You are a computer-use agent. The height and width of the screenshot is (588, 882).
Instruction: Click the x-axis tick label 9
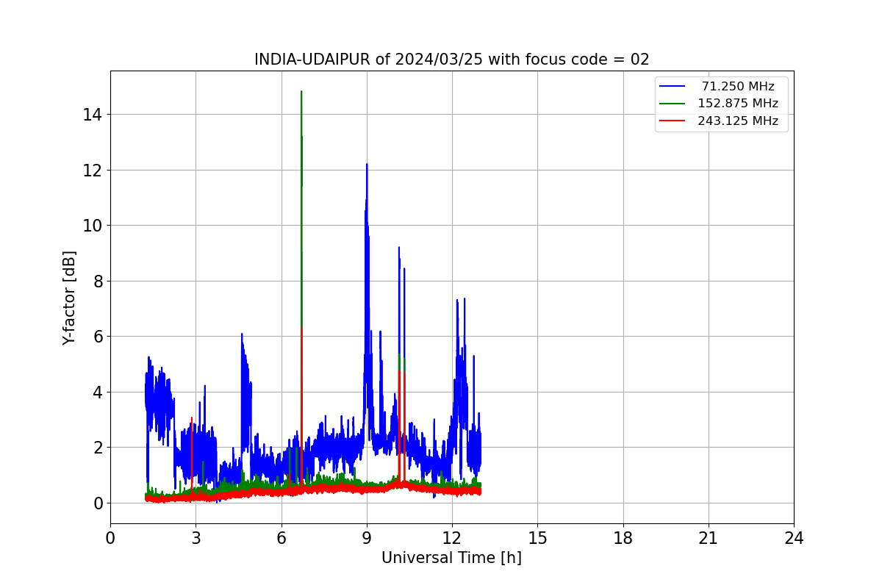[x=367, y=538]
